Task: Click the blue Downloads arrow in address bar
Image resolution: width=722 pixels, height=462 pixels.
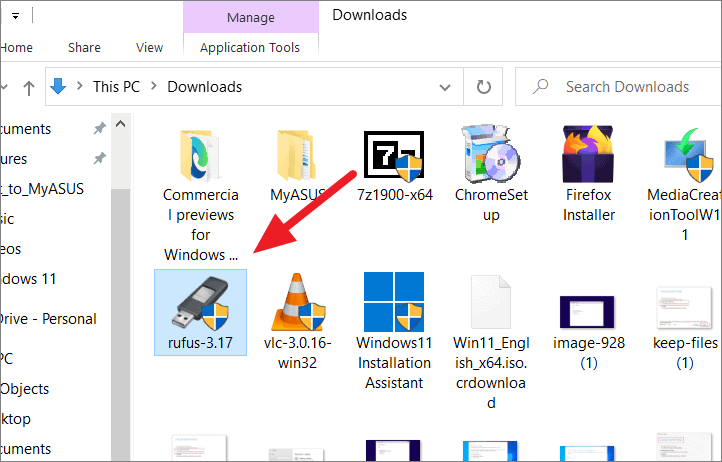Action: tap(58, 86)
